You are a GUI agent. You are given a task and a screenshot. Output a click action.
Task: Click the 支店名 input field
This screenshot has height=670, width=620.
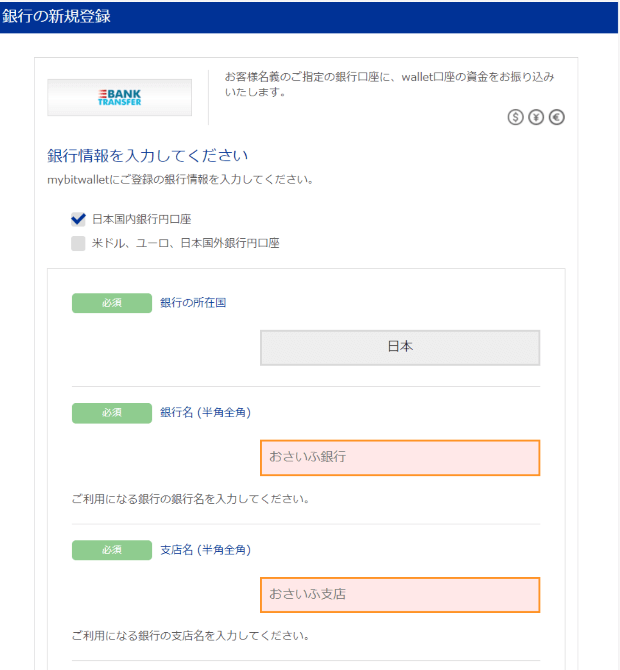tap(400, 595)
